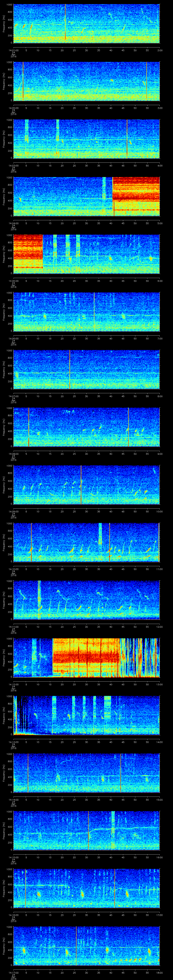Click the 15:00 end-of-axis label
This screenshot has height=980, width=173.
(x=159, y=799)
